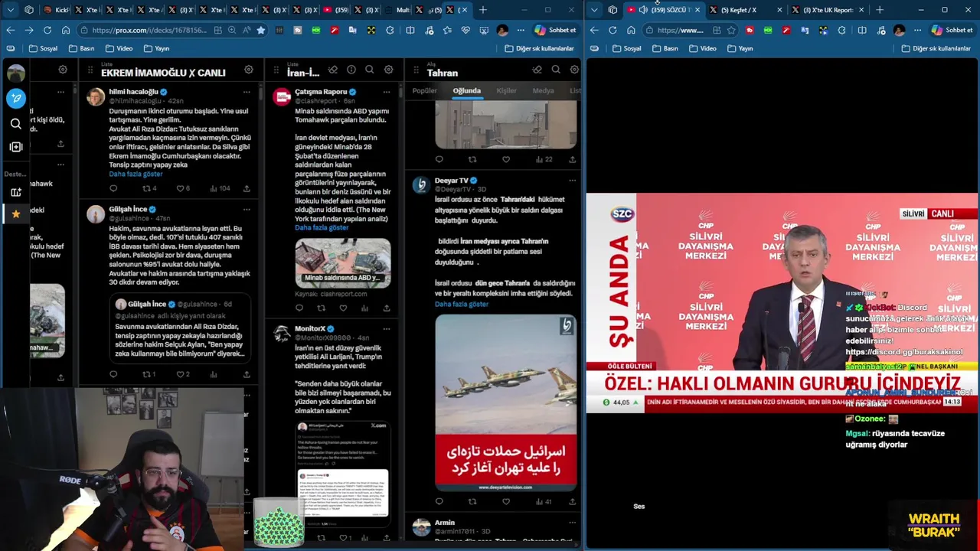
Task: Like Çatışma Raporu's Minab post
Action: tap(343, 308)
